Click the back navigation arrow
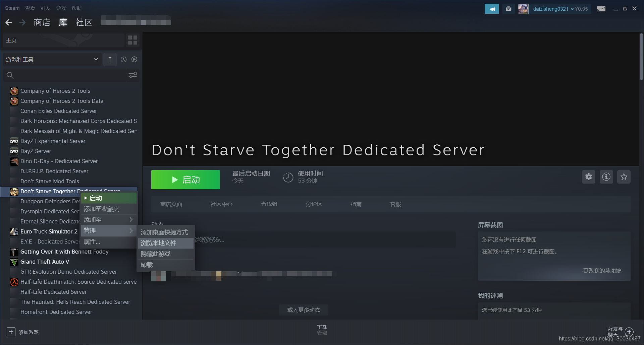The image size is (644, 345). tap(9, 22)
